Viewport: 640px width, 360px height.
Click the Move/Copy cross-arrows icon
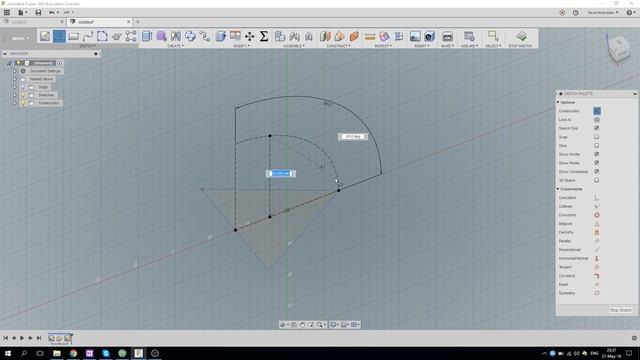click(x=249, y=36)
